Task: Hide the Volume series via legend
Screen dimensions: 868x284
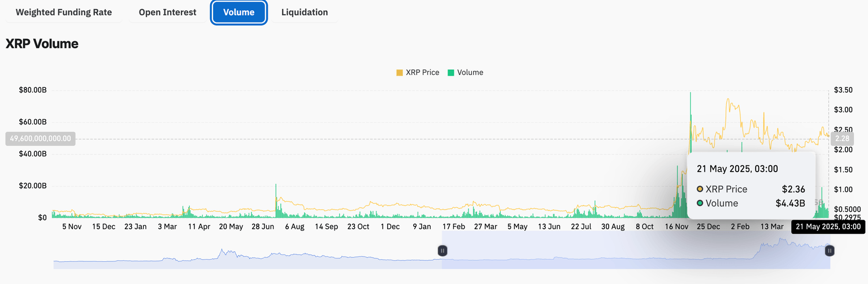Action: 470,72
